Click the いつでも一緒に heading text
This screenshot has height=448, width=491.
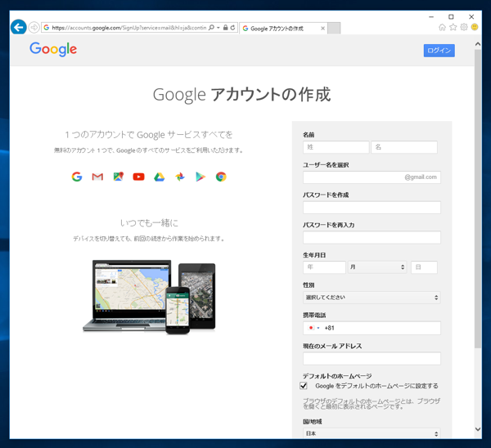click(150, 222)
